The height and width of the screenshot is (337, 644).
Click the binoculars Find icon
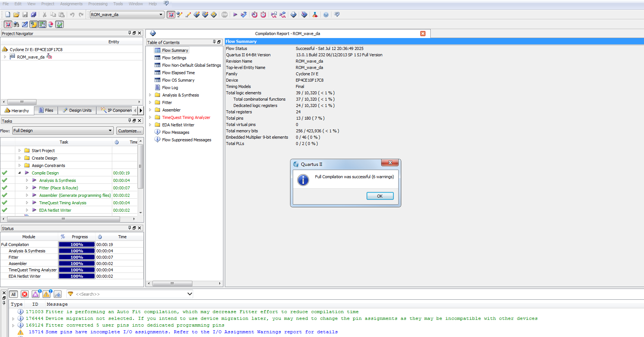coord(16,24)
